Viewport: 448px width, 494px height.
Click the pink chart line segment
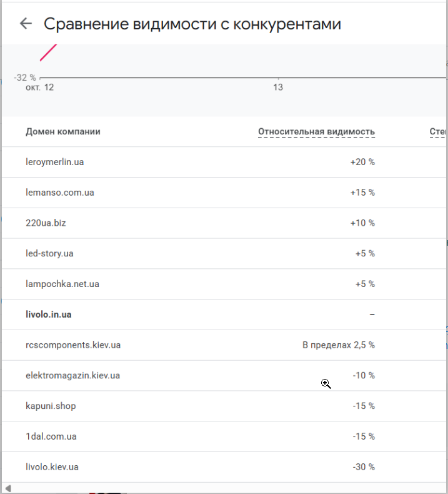pos(48,53)
